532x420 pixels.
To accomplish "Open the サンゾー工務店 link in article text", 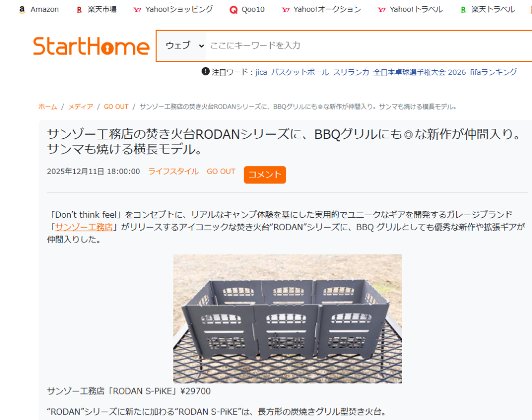I will pyautogui.click(x=84, y=227).
